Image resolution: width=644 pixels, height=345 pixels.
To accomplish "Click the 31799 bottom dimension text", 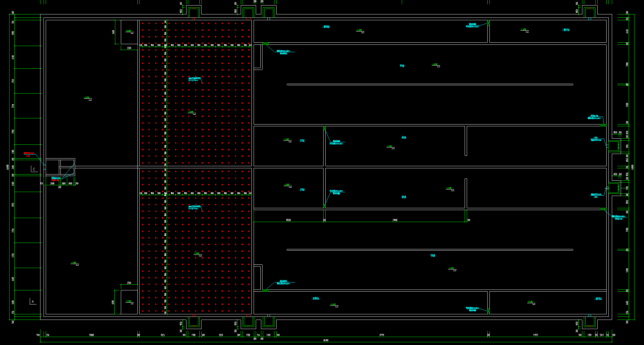I will coord(381,335).
